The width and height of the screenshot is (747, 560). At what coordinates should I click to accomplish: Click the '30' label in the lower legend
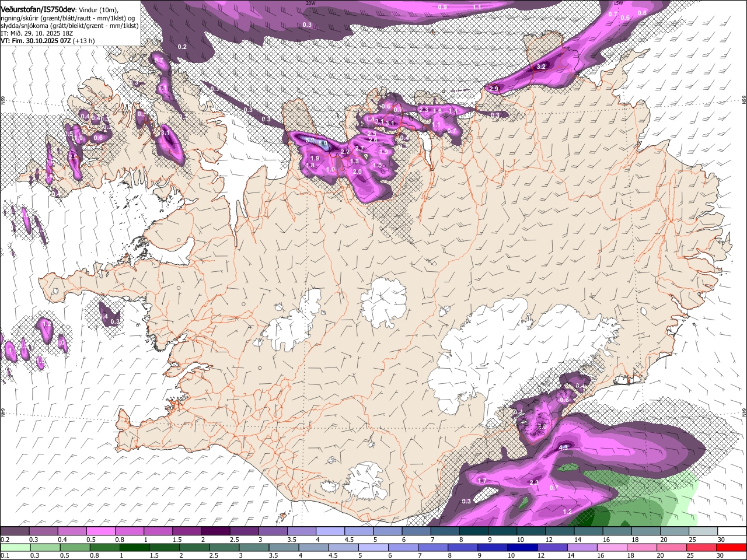point(720,555)
